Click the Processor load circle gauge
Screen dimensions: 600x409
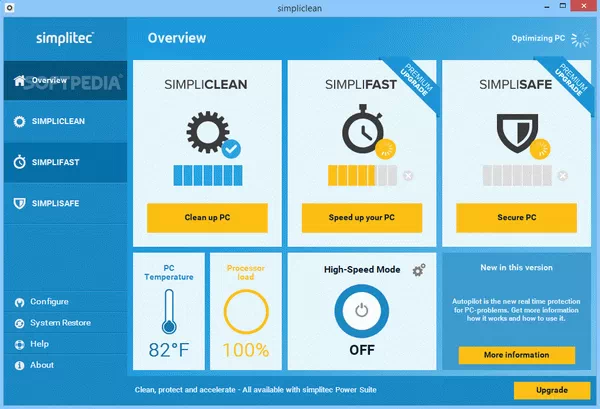(x=246, y=312)
